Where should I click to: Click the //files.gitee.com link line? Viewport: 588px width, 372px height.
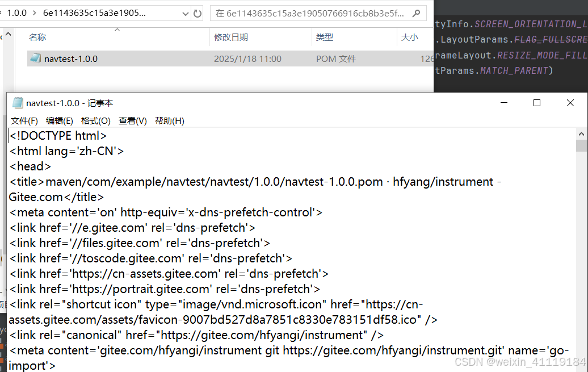140,243
